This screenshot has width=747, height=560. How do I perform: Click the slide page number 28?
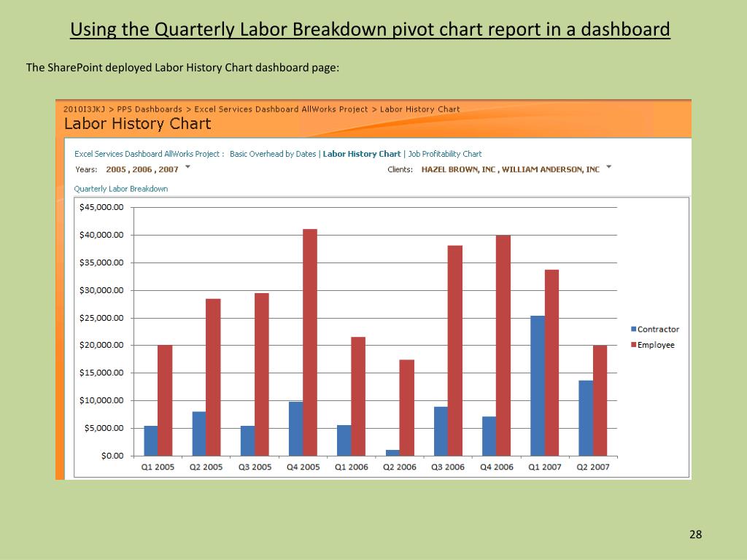695,534
